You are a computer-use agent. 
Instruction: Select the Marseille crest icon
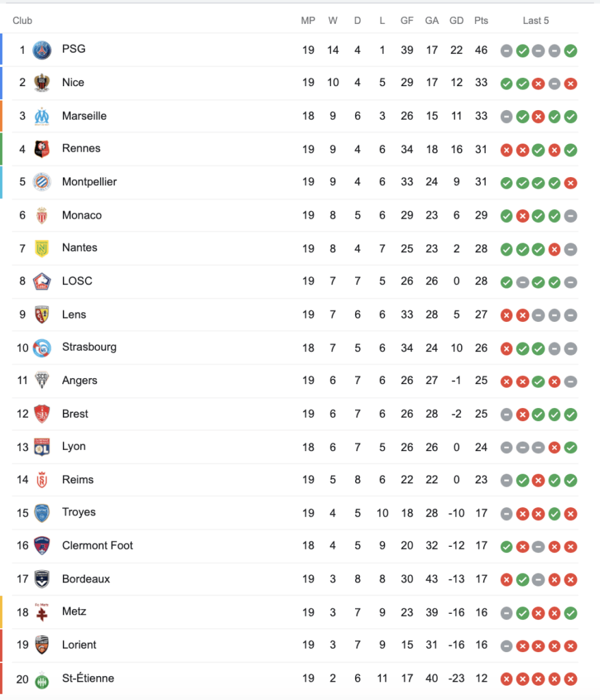coord(42,116)
